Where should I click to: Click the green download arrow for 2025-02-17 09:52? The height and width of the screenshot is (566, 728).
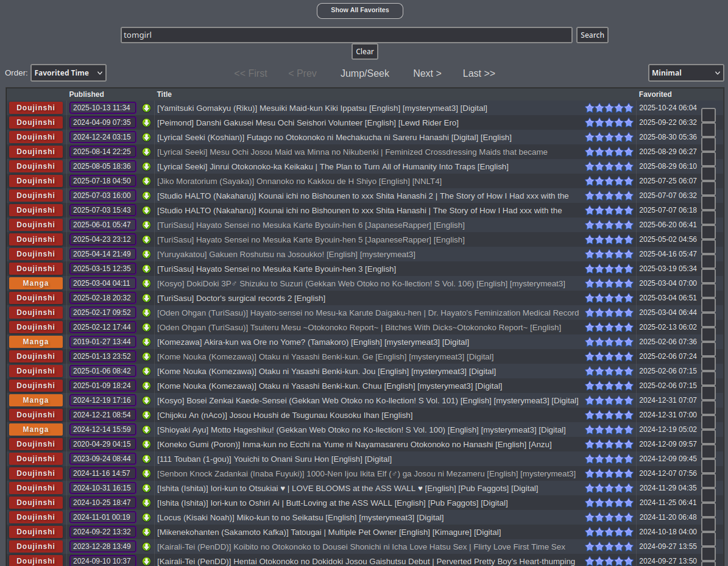tap(146, 313)
